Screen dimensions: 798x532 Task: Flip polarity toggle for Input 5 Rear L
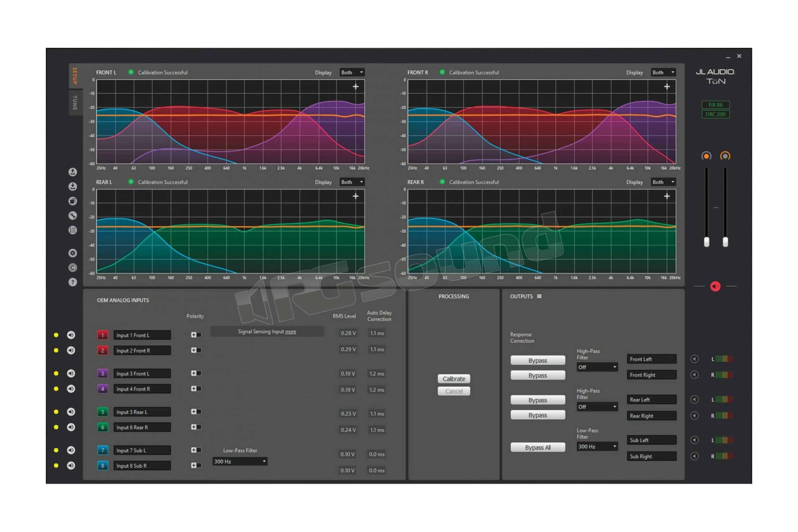[x=196, y=412]
